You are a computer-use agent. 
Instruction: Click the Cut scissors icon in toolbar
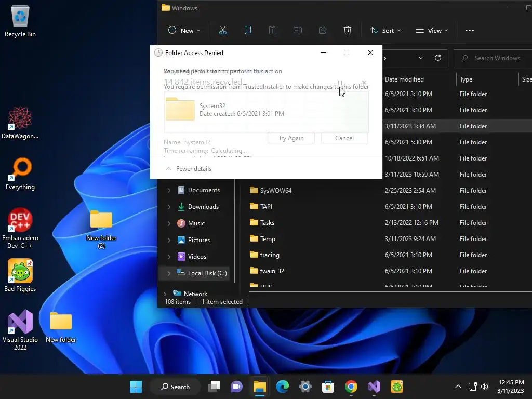[222, 31]
